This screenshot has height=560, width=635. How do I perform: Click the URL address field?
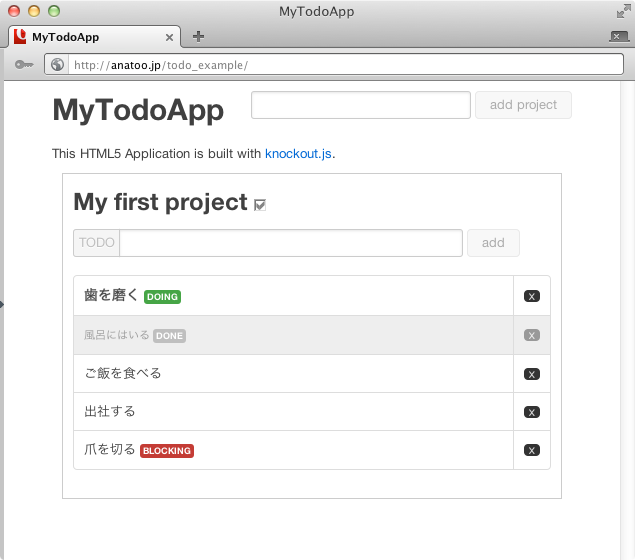(x=340, y=65)
